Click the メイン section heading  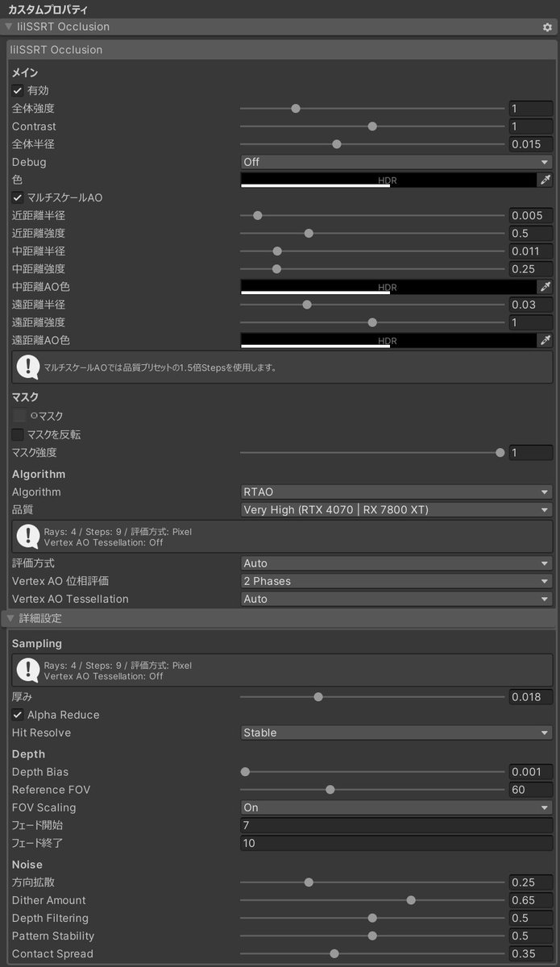coord(25,73)
